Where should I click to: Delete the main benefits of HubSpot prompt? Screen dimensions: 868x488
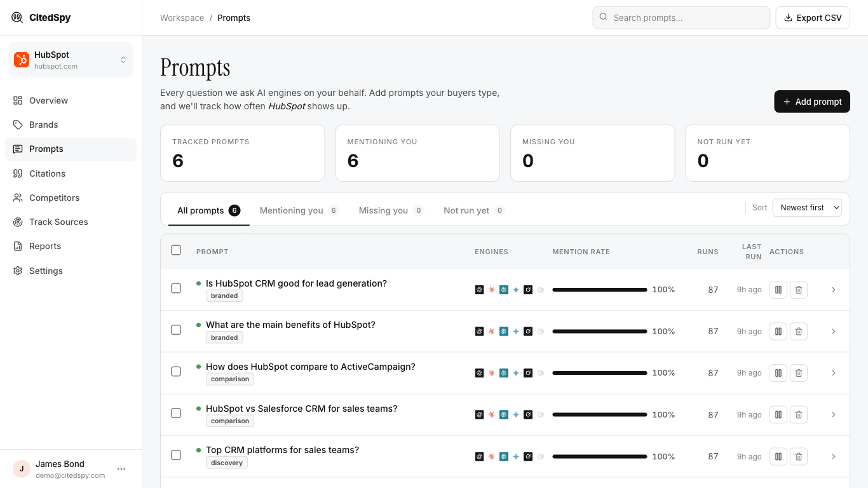(x=799, y=331)
